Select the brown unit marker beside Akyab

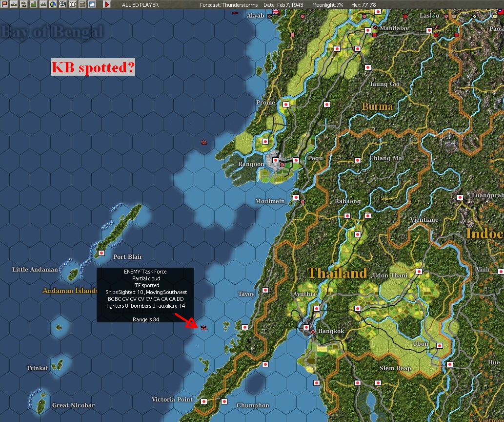click(x=270, y=17)
